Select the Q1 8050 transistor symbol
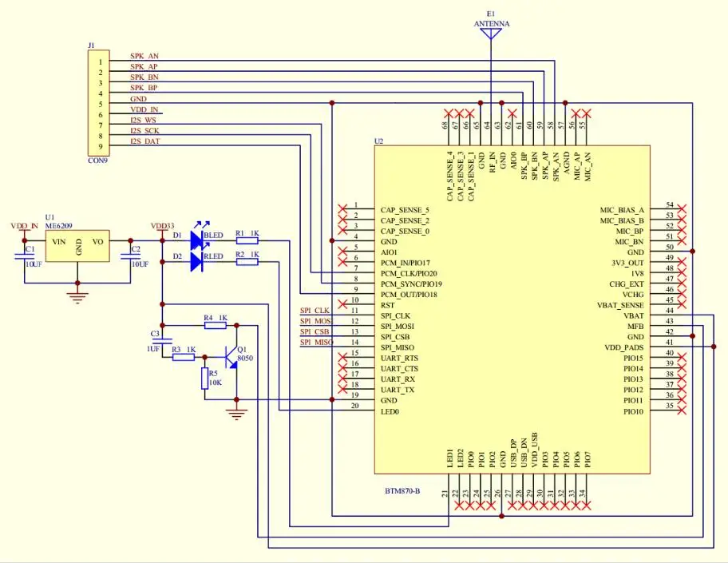 tap(231, 357)
